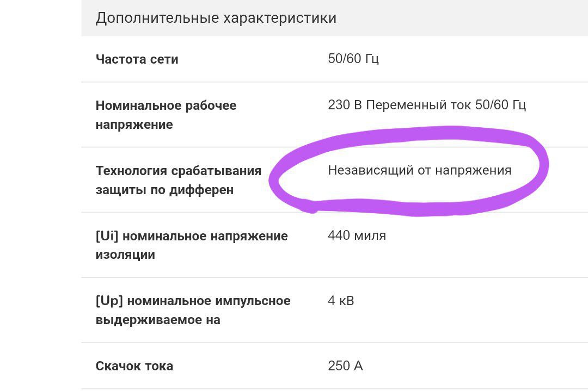Click circled Независящий от напряжения text
This screenshot has height=391, width=588.
[420, 170]
